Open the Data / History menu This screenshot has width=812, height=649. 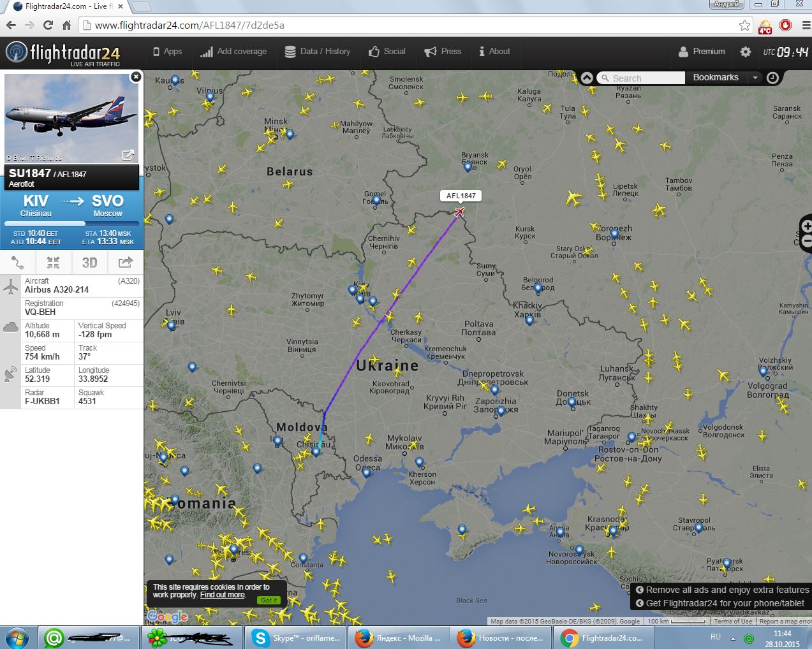tap(317, 52)
